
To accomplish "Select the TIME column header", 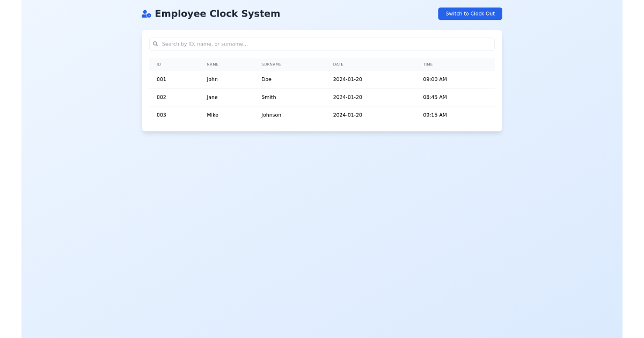I will click(428, 64).
